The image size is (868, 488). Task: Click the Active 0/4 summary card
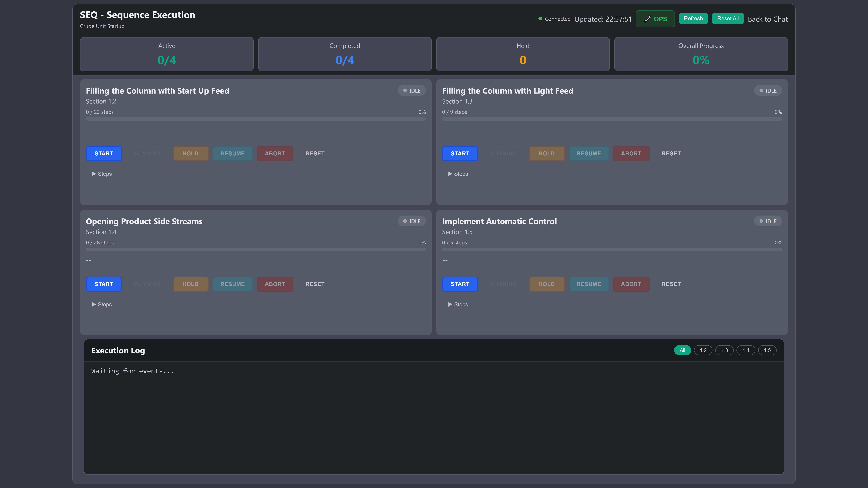click(167, 54)
